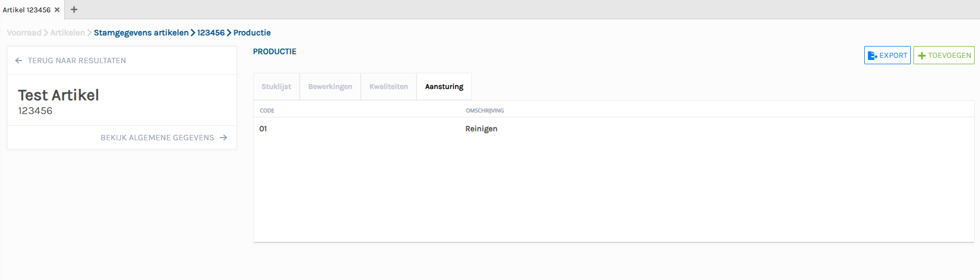Image resolution: width=980 pixels, height=280 pixels.
Task: Sort by the Code column header
Action: (267, 111)
